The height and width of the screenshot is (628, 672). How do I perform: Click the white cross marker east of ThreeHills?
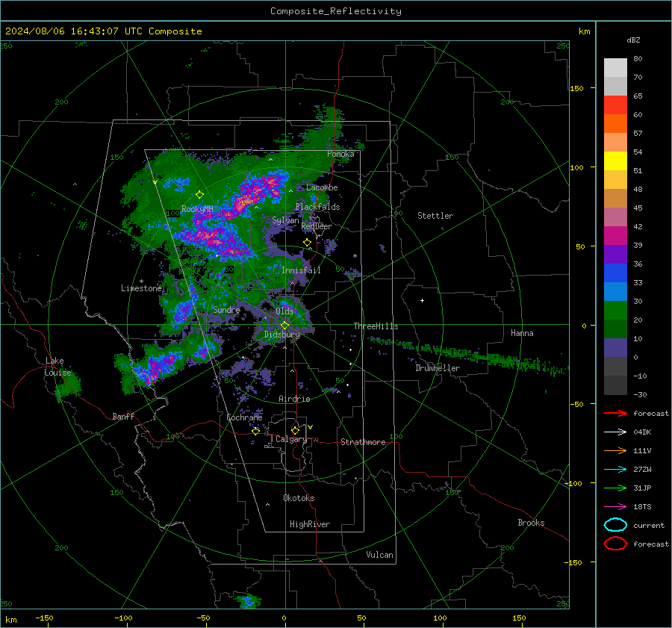tap(422, 300)
